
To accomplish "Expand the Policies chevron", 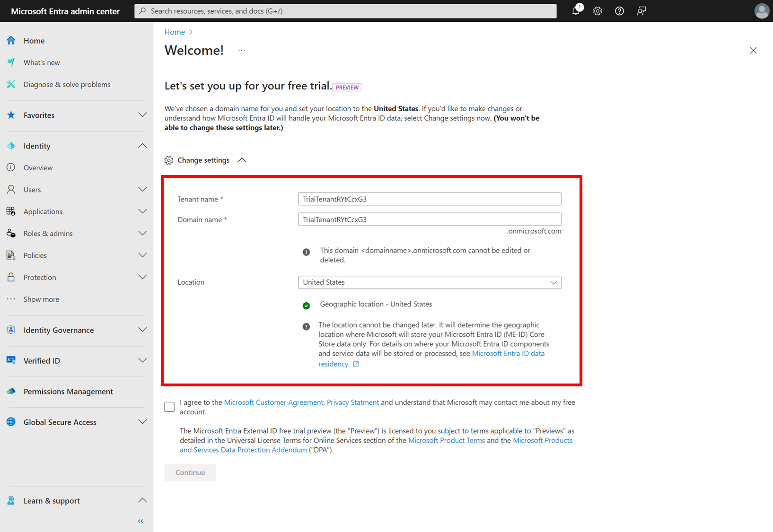I will coord(142,255).
